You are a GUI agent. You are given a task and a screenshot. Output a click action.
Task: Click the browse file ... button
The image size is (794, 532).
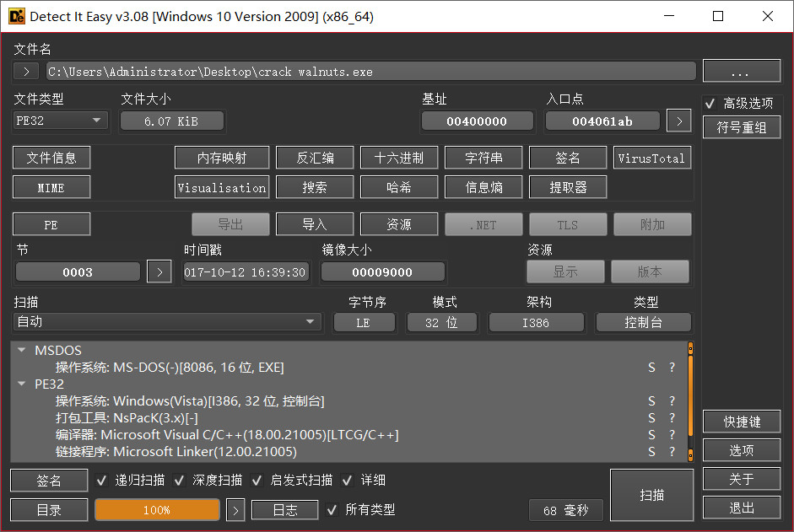click(x=742, y=72)
